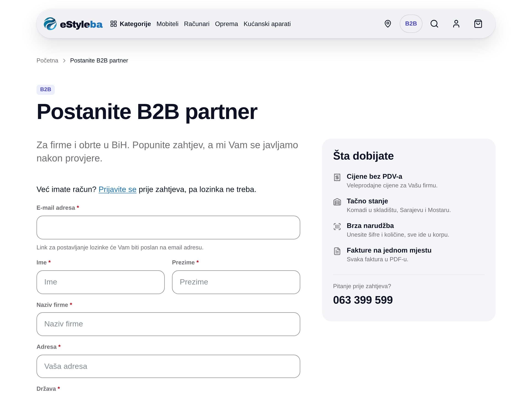
Task: Click the eStyle.ba logo
Action: 73,24
